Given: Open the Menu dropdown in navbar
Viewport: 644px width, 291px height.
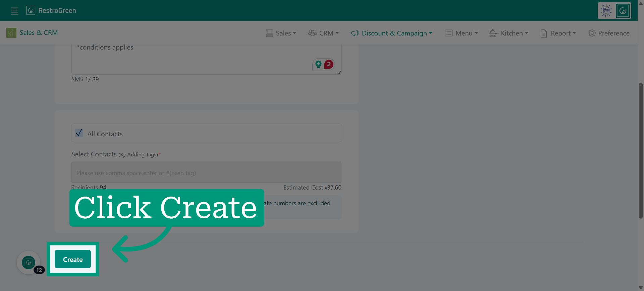Looking at the screenshot, I should point(462,33).
